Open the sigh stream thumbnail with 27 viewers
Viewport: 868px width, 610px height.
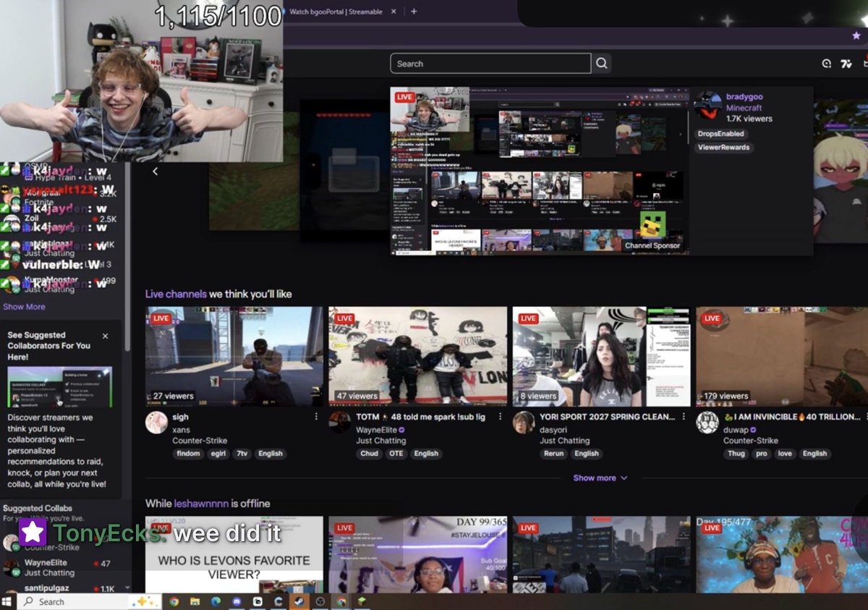click(x=234, y=357)
